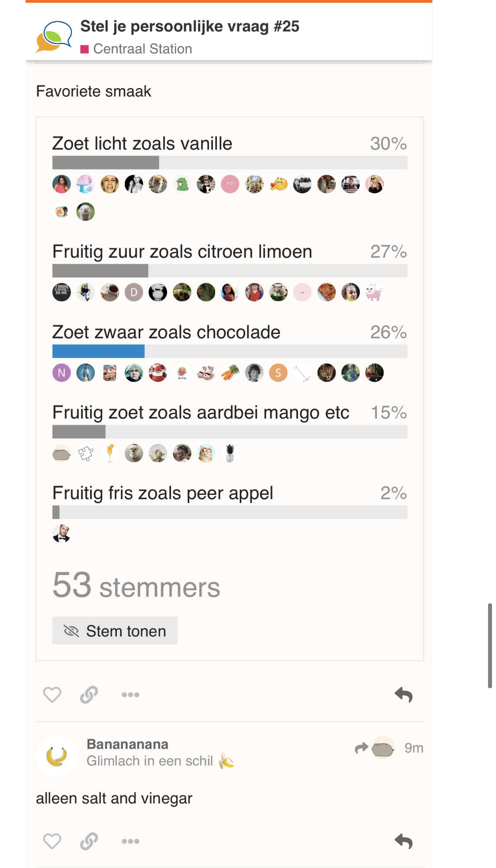Open Banananana's banana avatar
This screenshot has width=496, height=868.
(x=56, y=756)
